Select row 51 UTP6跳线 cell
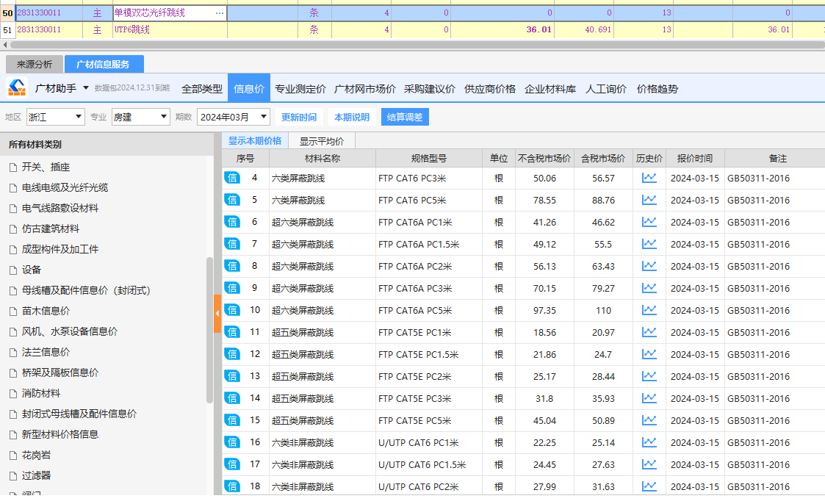The image size is (825, 504). click(170, 30)
